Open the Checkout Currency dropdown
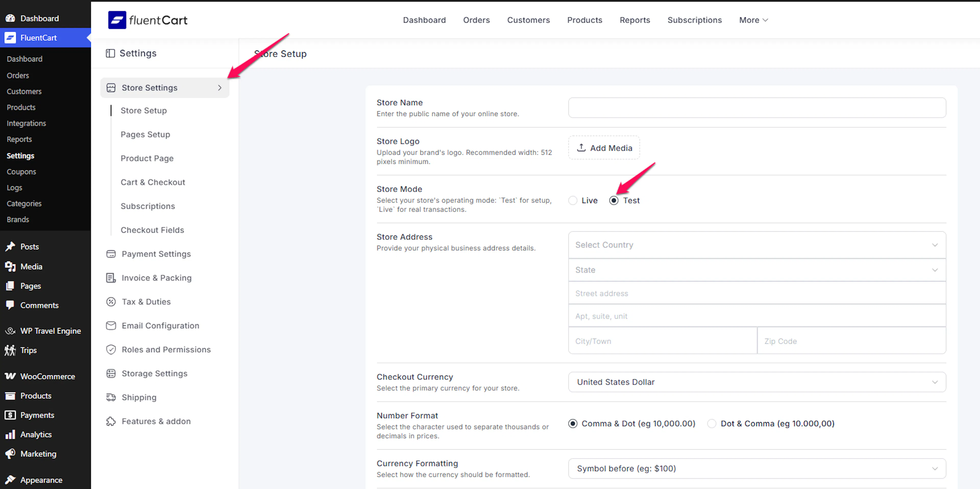 pos(756,382)
